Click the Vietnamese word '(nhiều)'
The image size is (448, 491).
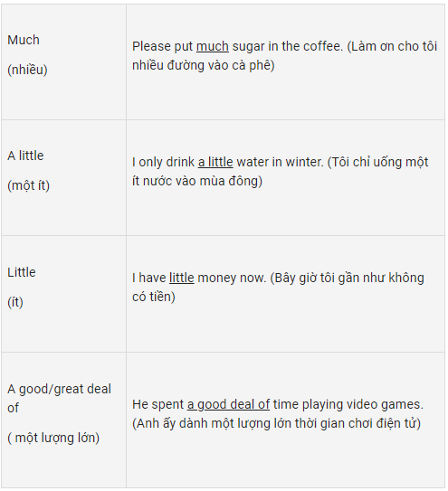(x=27, y=70)
